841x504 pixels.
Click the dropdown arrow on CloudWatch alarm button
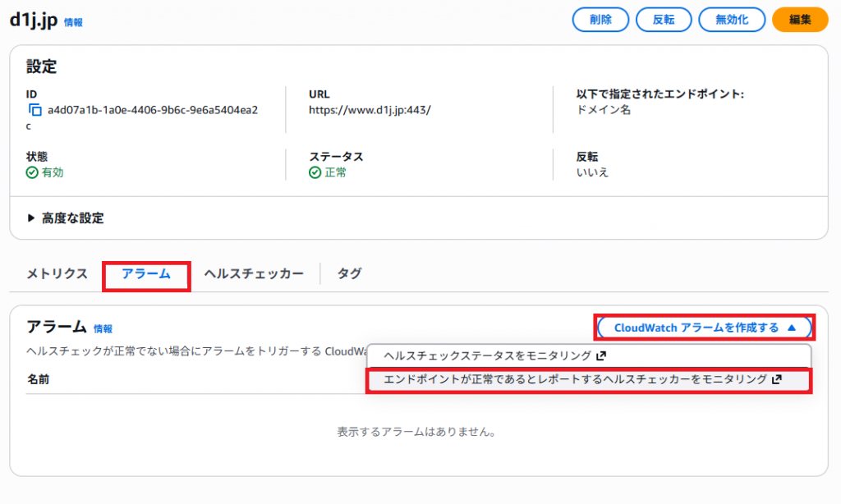point(792,328)
